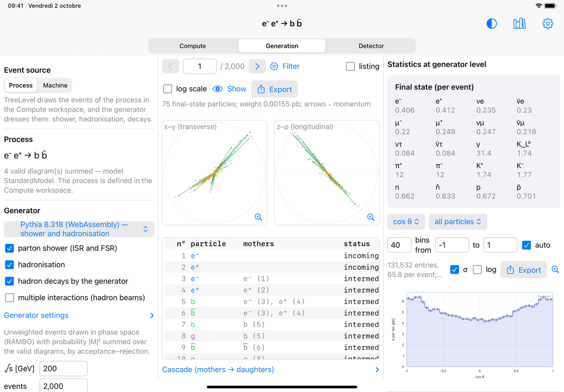Select Machine event source
The width and height of the screenshot is (564, 392).
[x=55, y=85]
